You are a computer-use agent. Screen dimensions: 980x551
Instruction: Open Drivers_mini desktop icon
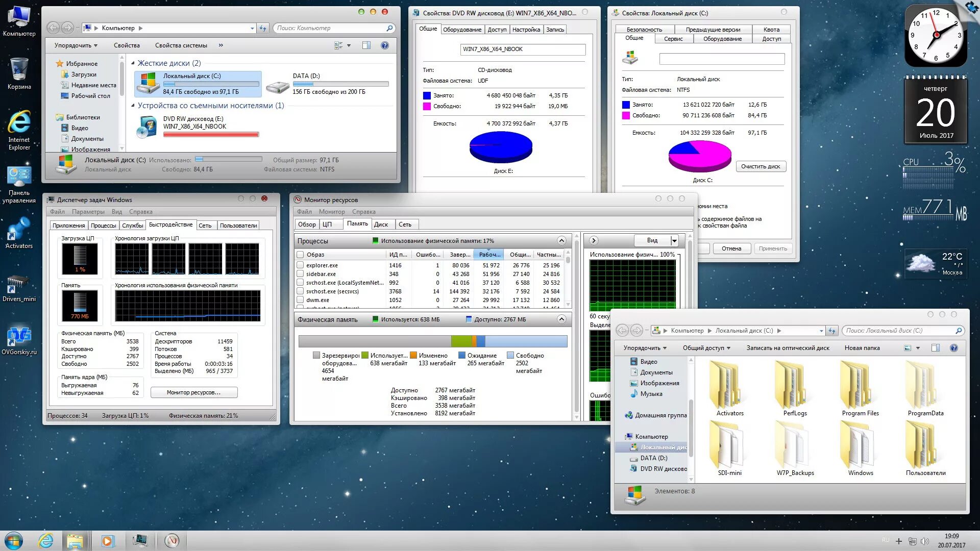tap(19, 283)
